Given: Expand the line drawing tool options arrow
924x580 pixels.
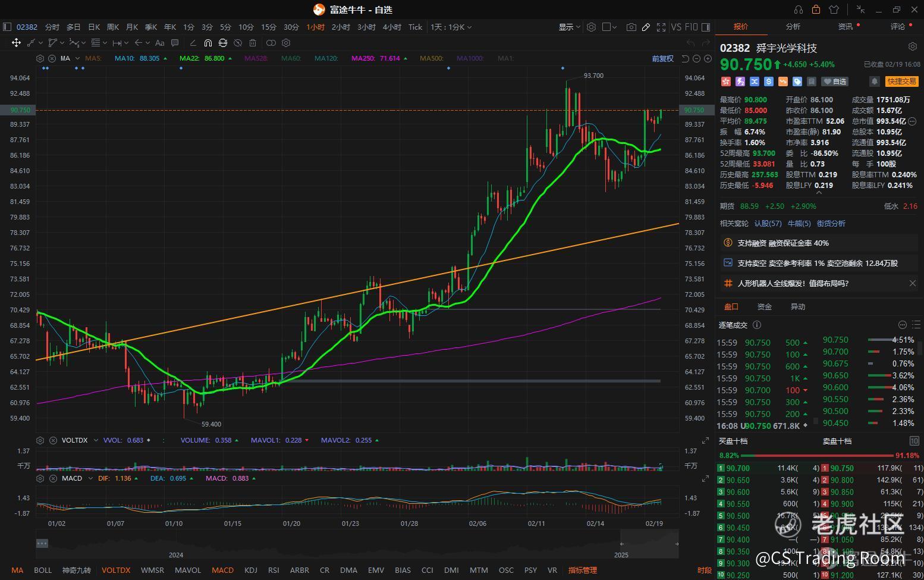Looking at the screenshot, I should point(40,43).
